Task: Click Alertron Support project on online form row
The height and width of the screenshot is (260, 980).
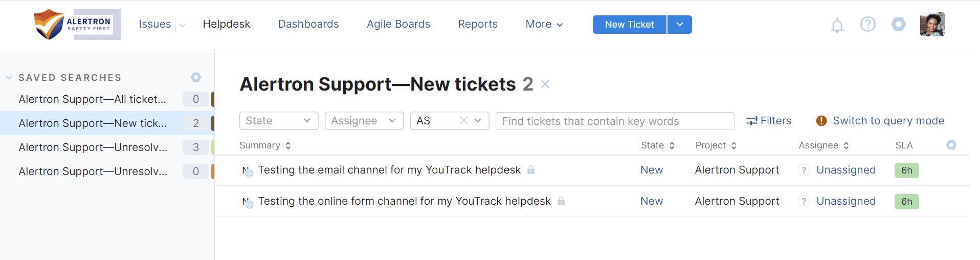Action: pos(737,201)
